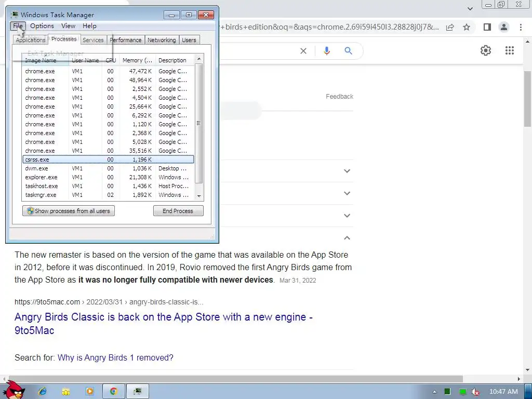
Task: Expand the first collapsed question chevron
Action: click(x=347, y=171)
